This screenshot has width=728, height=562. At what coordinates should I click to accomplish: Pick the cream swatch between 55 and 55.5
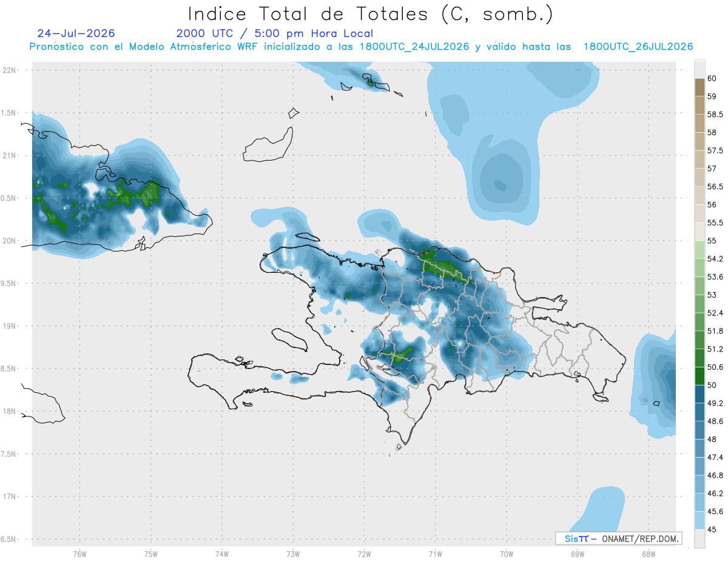(x=699, y=232)
